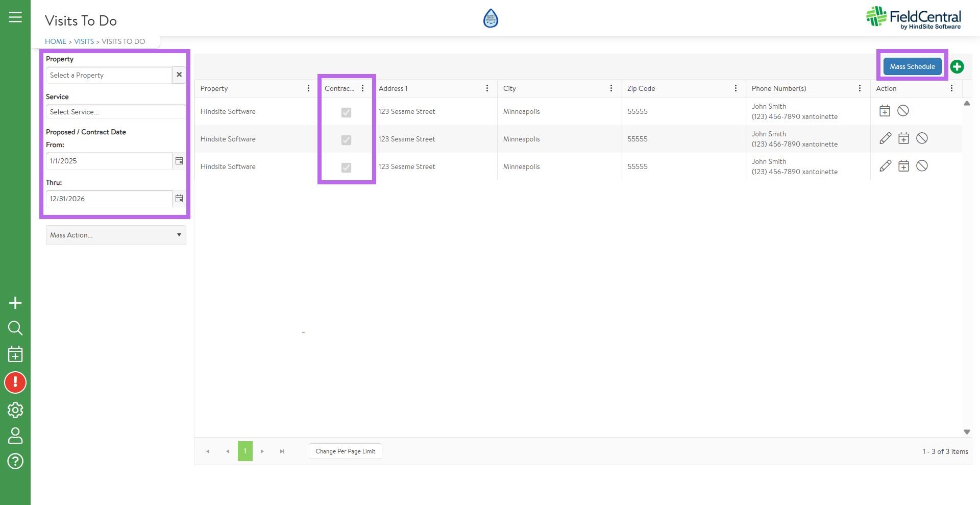The height and width of the screenshot is (505, 980).
Task: Click the Mass Schedule button
Action: 912,66
